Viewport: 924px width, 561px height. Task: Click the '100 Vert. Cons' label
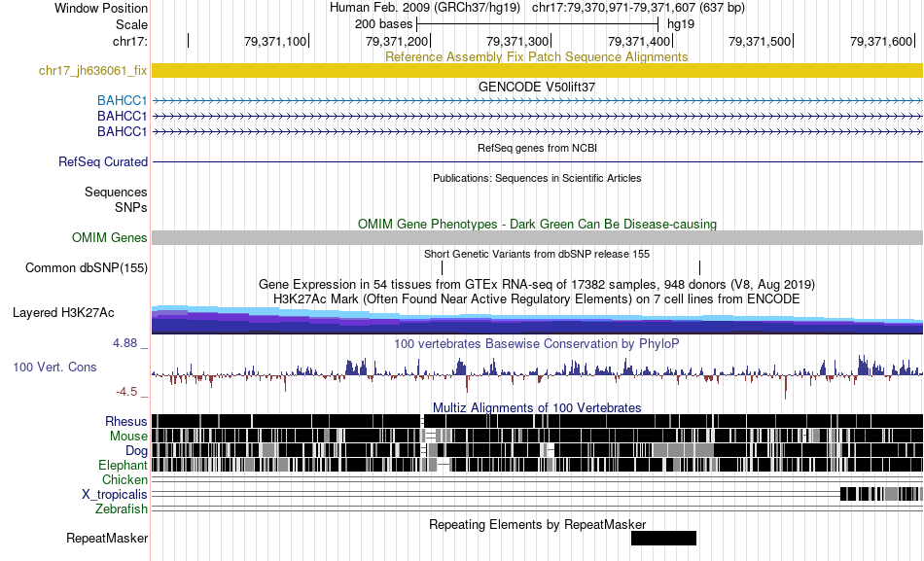(x=54, y=368)
